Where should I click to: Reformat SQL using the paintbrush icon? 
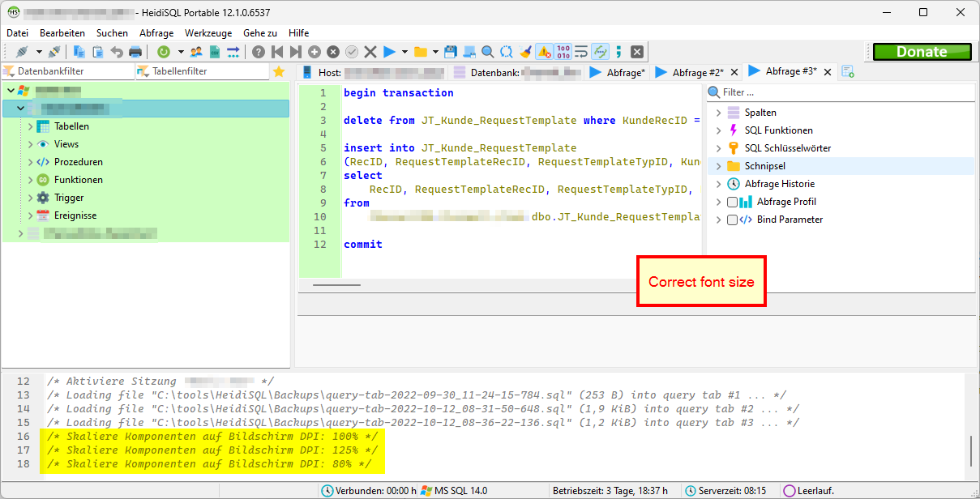526,51
